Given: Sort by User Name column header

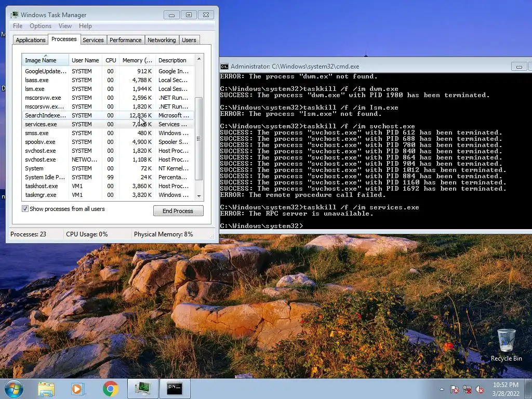Looking at the screenshot, I should tap(85, 60).
